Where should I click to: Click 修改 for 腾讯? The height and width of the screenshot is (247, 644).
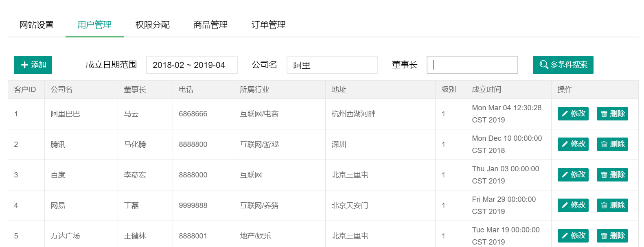tap(573, 144)
